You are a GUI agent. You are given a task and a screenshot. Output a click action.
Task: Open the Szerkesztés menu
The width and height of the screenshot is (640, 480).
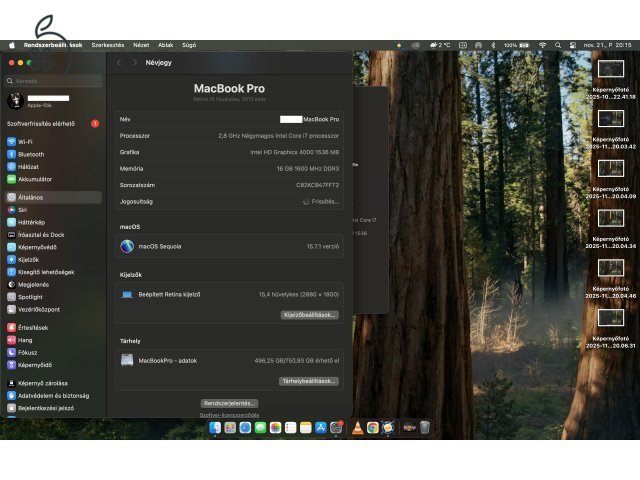[x=108, y=45]
